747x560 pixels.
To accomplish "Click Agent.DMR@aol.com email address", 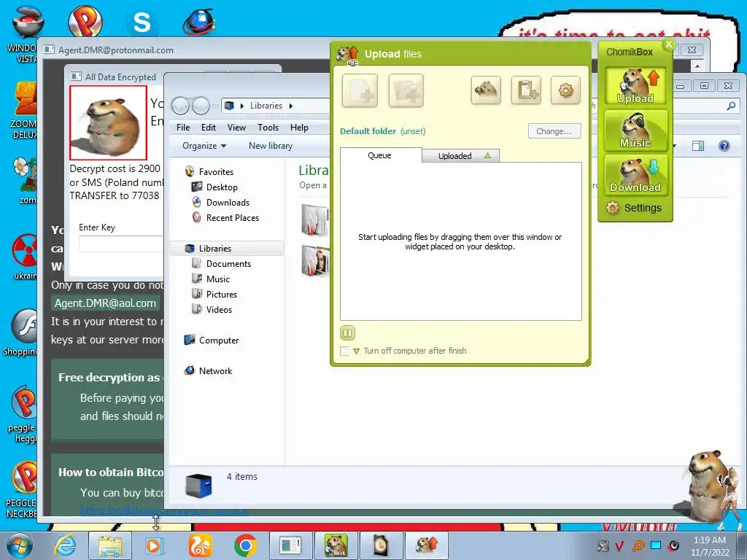I will click(105, 303).
